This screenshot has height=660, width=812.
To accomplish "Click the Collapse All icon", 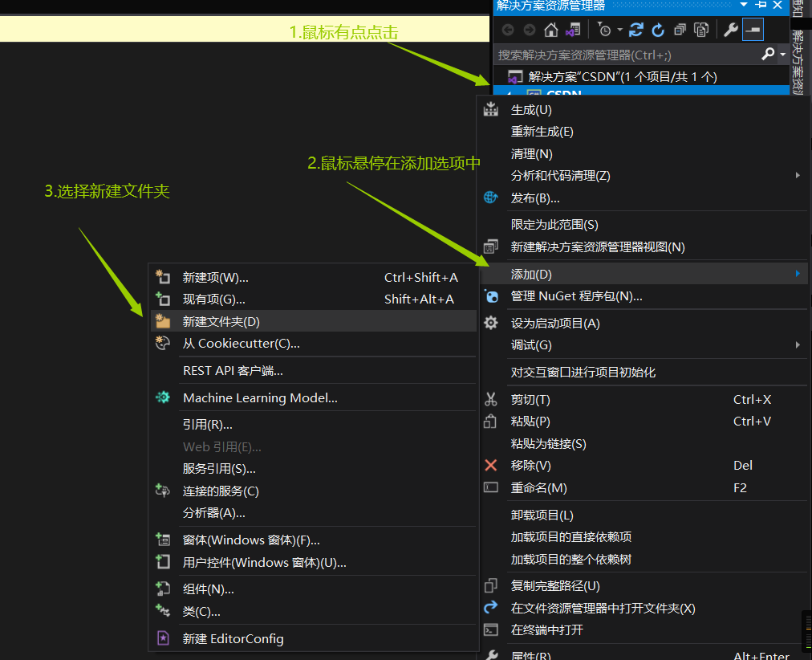I will pyautogui.click(x=679, y=30).
